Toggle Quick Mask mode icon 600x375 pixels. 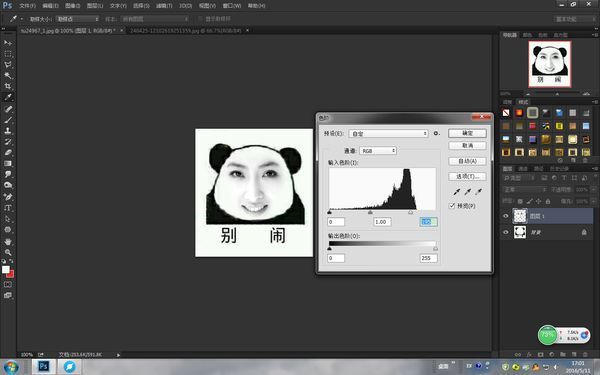(x=8, y=284)
